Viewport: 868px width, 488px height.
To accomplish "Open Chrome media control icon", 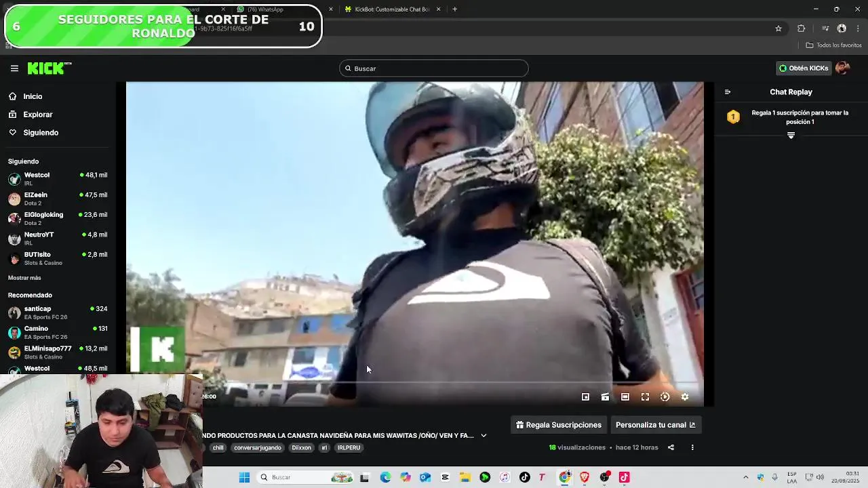I will [825, 28].
